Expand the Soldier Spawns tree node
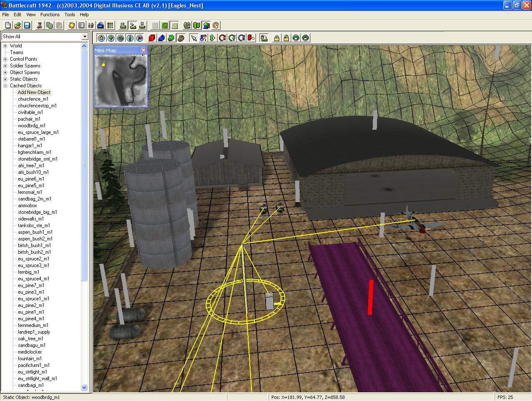 pos(5,66)
